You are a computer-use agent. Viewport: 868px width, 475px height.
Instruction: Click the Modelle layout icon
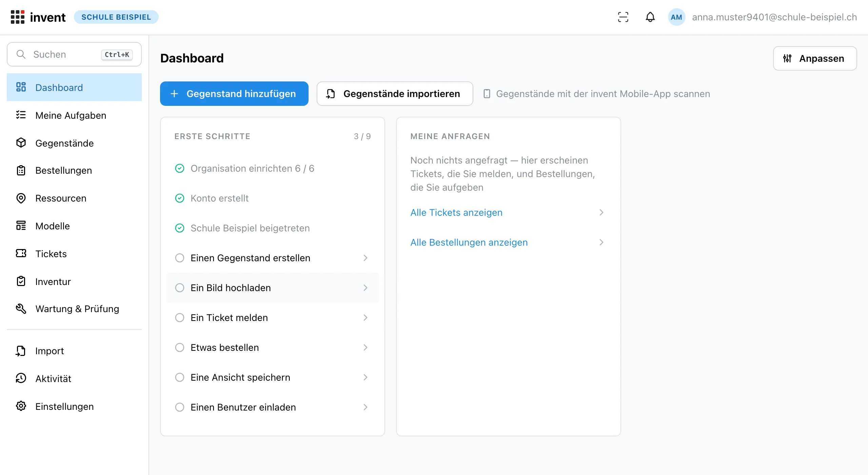(21, 226)
